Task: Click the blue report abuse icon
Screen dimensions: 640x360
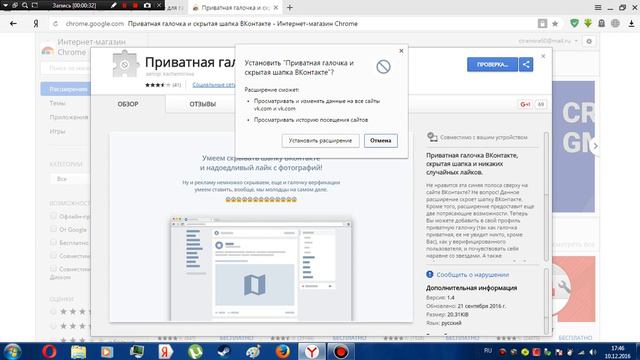Action: coord(429,274)
